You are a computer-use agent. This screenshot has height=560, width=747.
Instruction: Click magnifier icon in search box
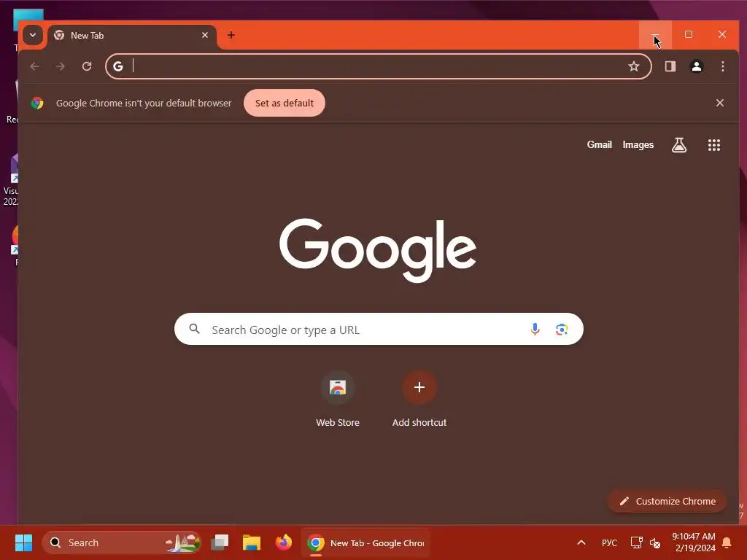[x=194, y=329]
